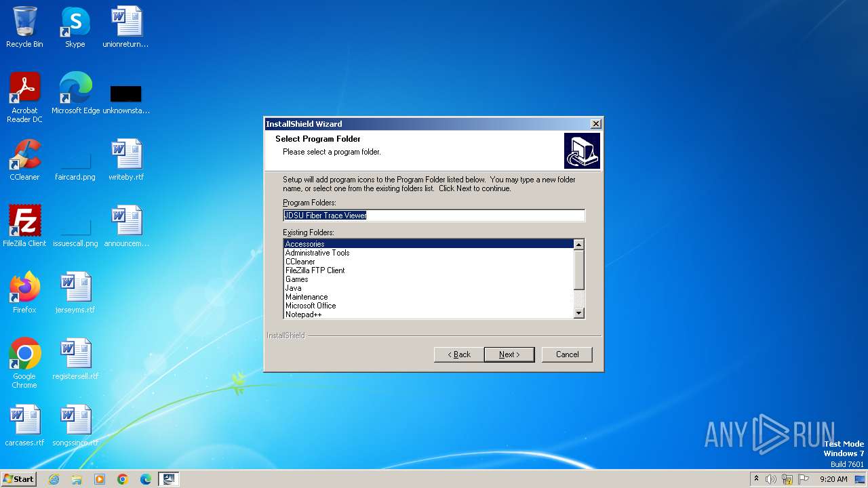Select Notepad++ folder entry
868x488 pixels.
(429, 314)
